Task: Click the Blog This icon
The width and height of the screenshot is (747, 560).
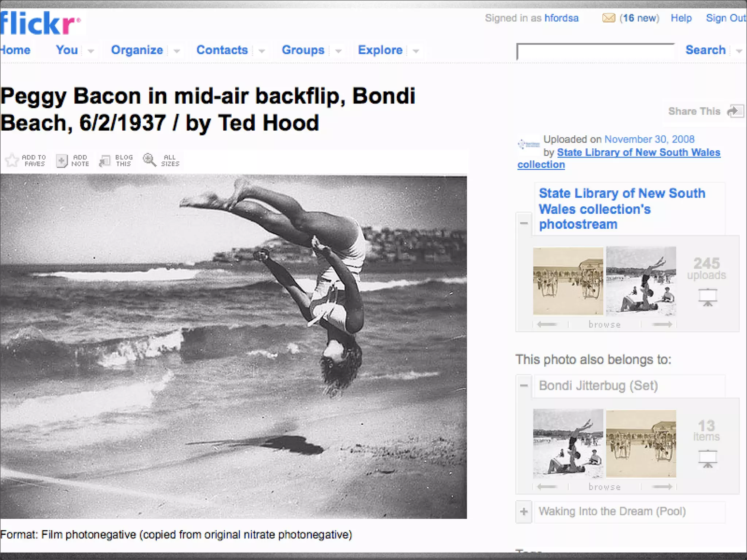Action: 105,160
